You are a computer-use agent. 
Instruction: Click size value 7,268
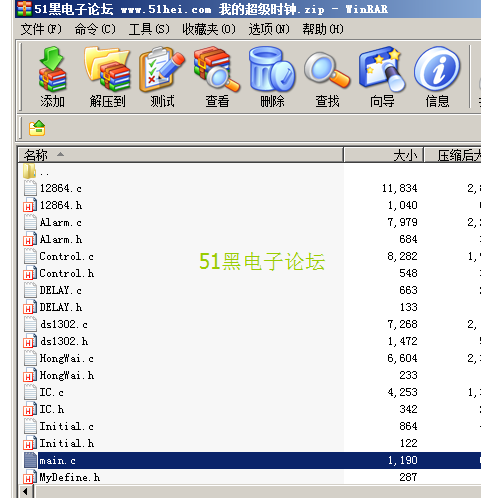(402, 324)
